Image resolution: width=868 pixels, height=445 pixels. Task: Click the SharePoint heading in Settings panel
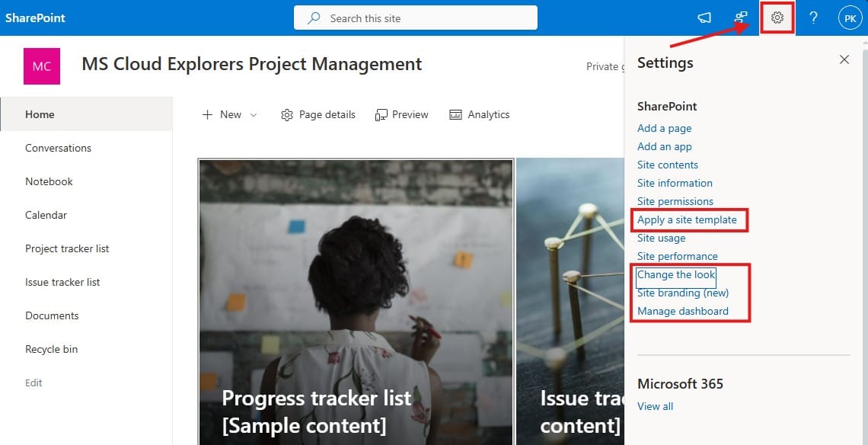click(x=667, y=107)
